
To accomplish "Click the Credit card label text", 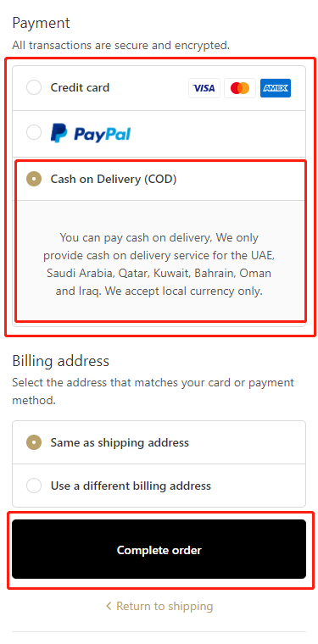I will click(x=80, y=87).
